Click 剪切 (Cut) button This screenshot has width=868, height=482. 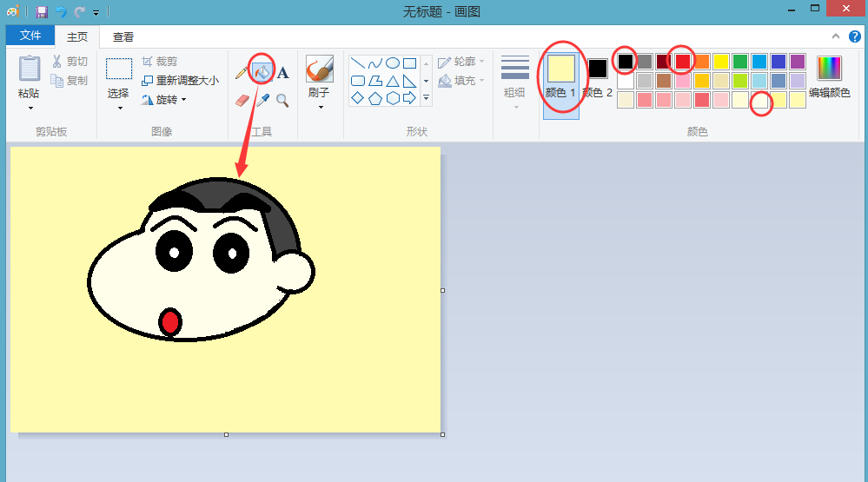[70, 62]
